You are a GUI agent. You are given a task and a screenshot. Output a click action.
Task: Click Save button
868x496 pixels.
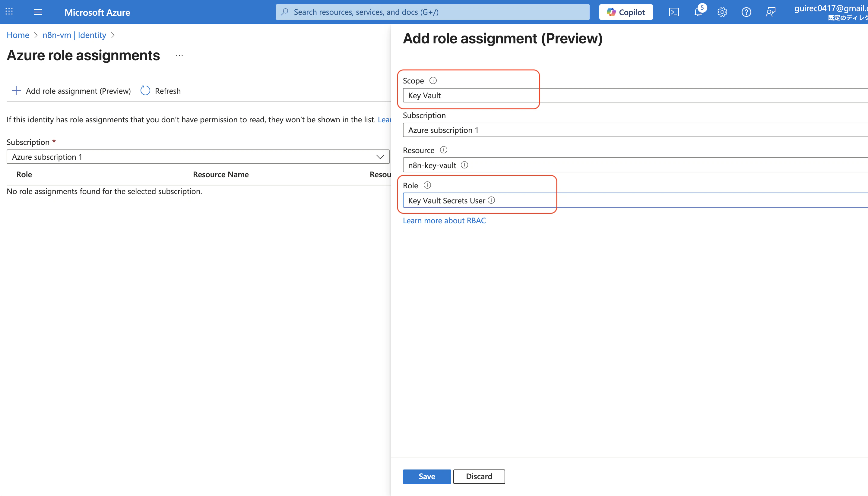click(x=426, y=476)
